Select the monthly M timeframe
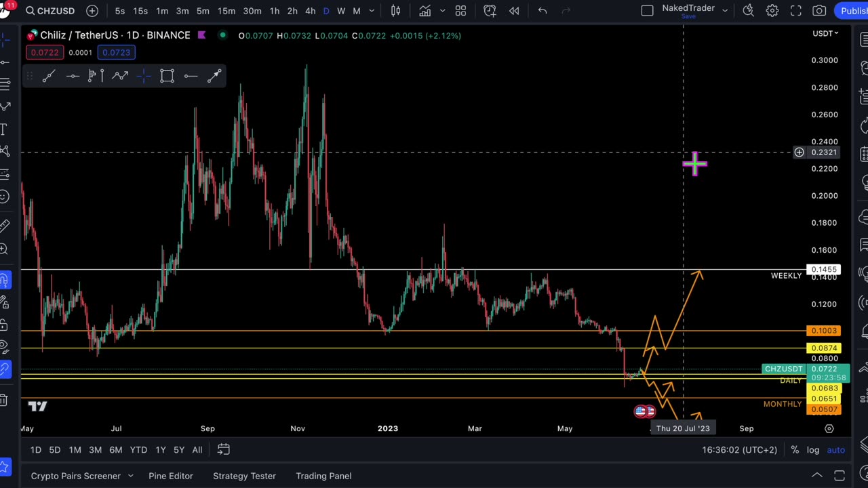This screenshot has height=488, width=868. click(x=357, y=11)
